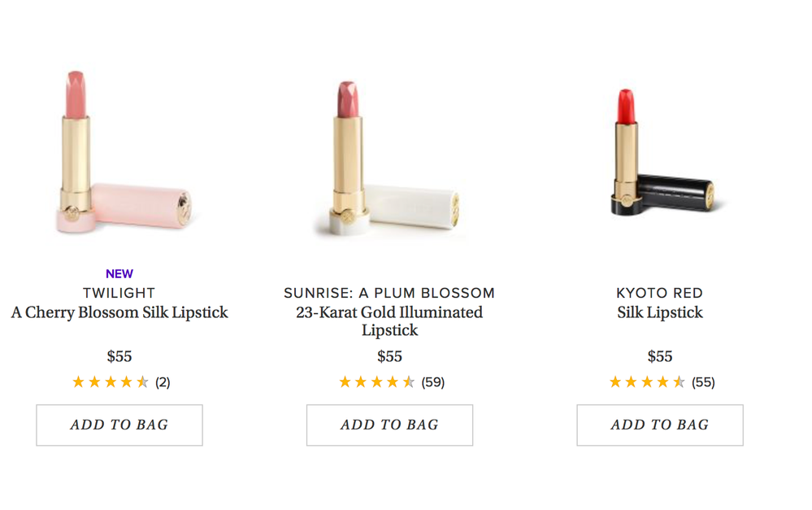View star rating for Twilight lipstick
This screenshot has width=812, height=510.
(111, 381)
